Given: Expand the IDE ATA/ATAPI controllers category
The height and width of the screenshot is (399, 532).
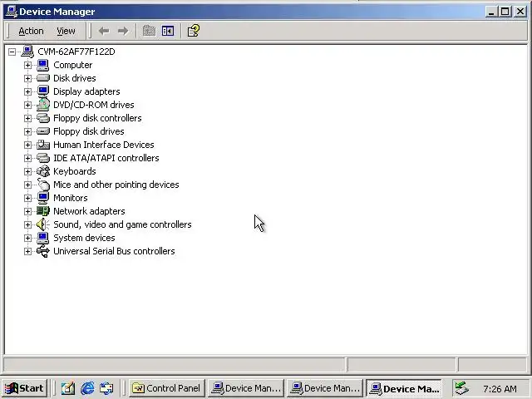Looking at the screenshot, I should [27, 158].
